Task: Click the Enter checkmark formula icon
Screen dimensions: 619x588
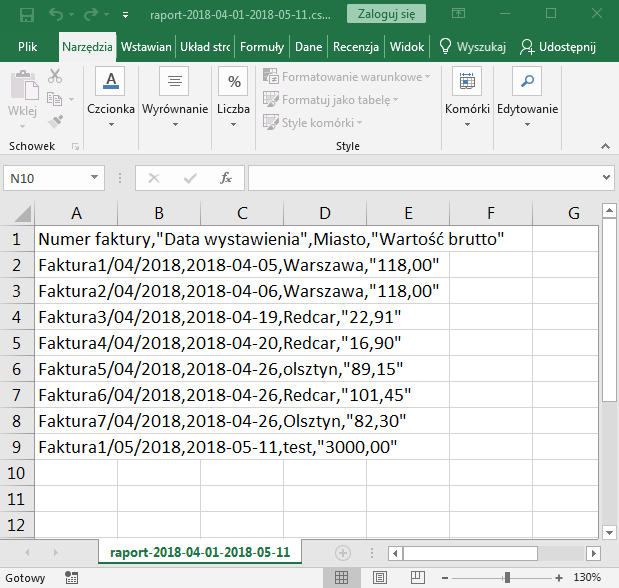Action: (x=190, y=178)
